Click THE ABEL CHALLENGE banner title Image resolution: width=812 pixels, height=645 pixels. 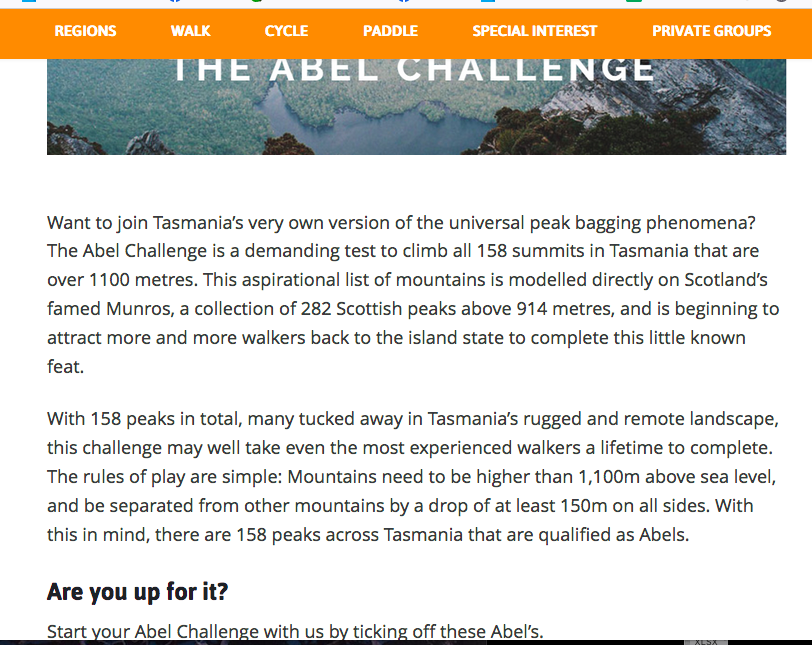[x=414, y=70]
